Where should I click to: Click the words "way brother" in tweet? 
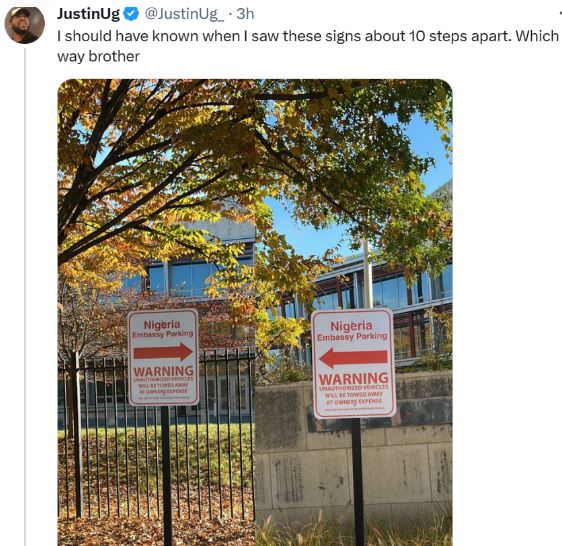pyautogui.click(x=98, y=56)
